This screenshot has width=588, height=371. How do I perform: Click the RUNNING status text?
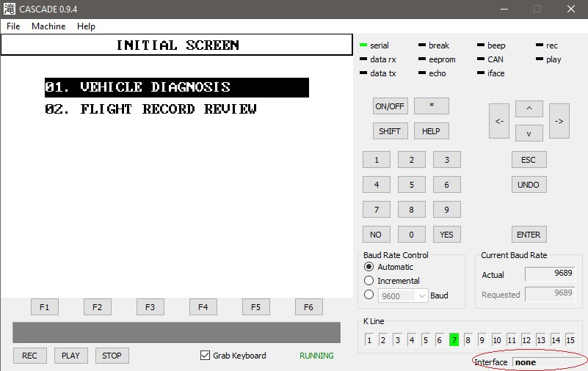pos(316,356)
